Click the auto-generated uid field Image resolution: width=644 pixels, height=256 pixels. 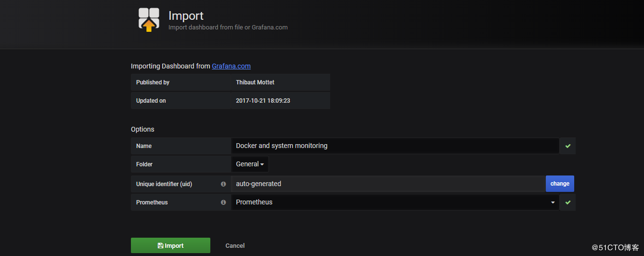click(388, 184)
